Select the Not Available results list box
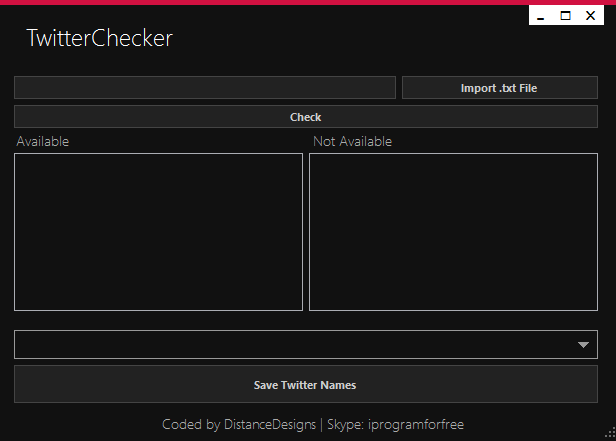This screenshot has width=616, height=441. [453, 232]
